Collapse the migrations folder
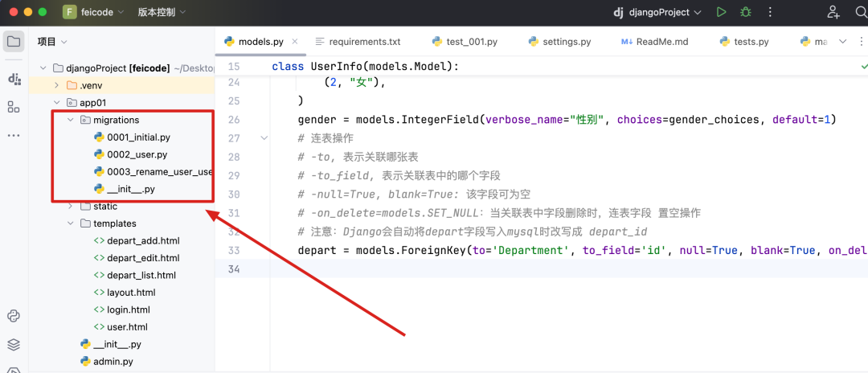868x373 pixels. [x=70, y=120]
